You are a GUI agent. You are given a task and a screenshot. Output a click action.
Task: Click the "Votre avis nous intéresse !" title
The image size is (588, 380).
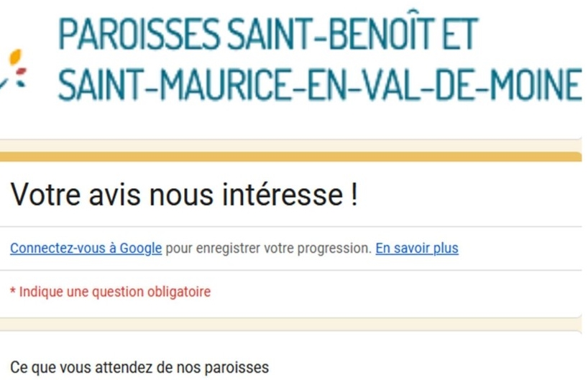tap(184, 195)
